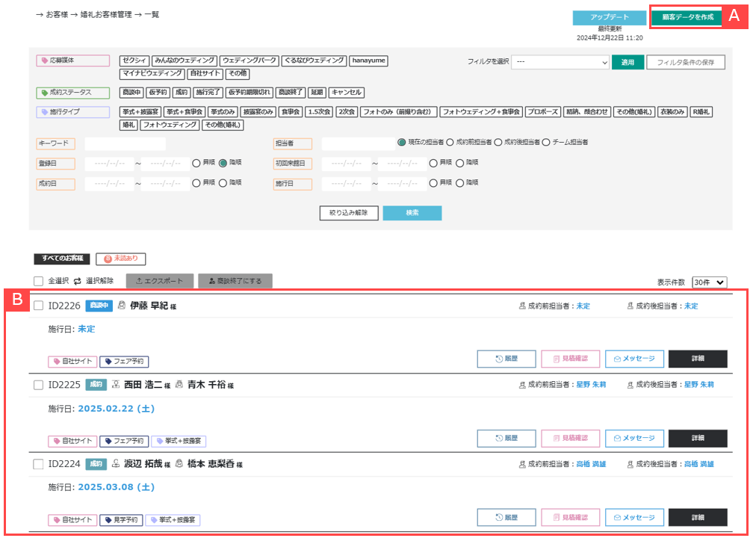Select the すべてのお客様 tab
The image size is (756, 541).
coord(61,259)
